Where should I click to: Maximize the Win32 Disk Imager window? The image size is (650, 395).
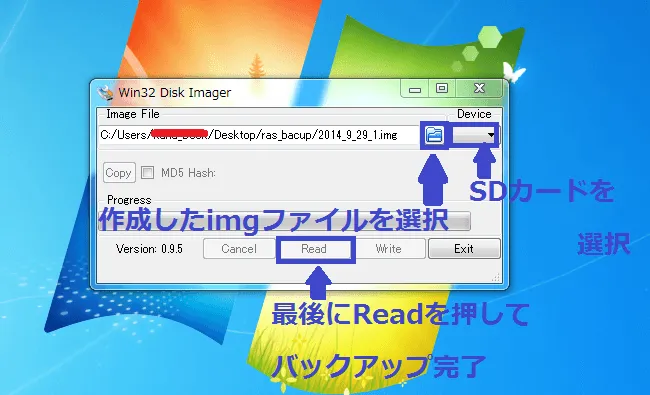pyautogui.click(x=442, y=88)
